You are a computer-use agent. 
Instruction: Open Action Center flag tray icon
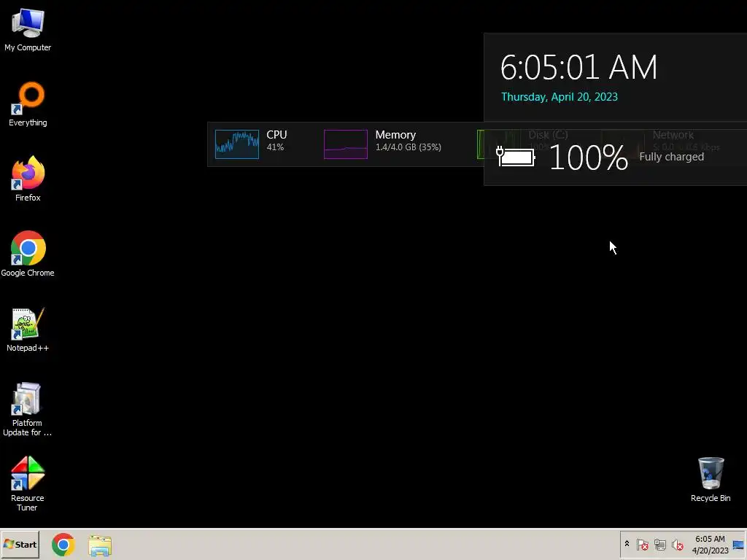pos(642,544)
